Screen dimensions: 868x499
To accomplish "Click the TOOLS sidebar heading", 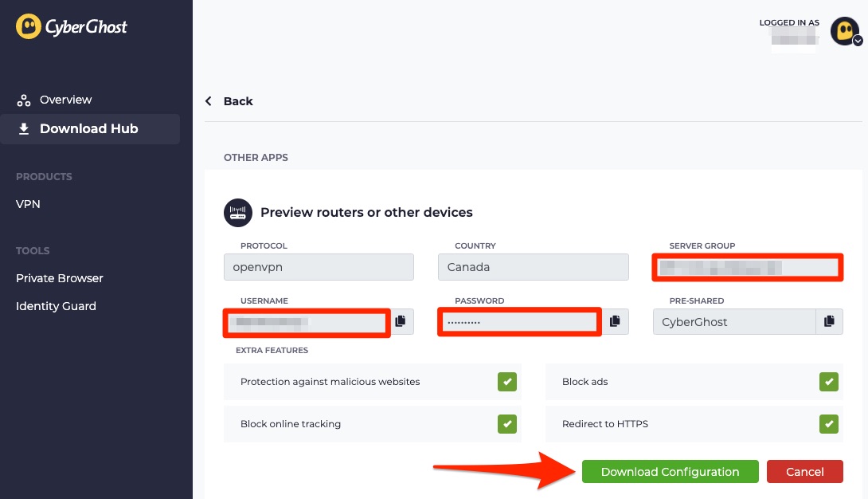I will 33,250.
